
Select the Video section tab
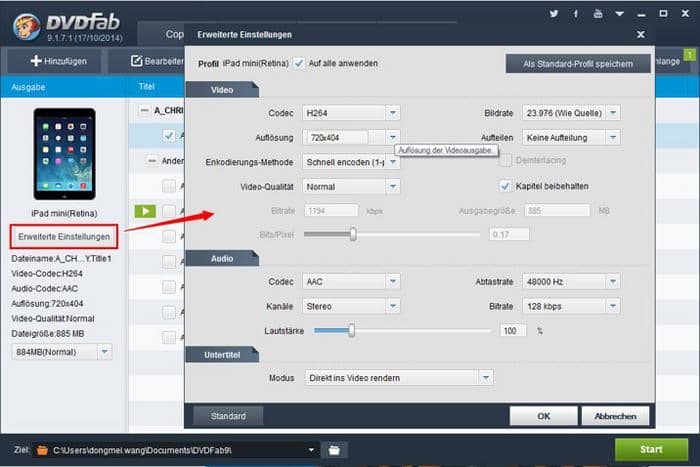click(x=222, y=90)
